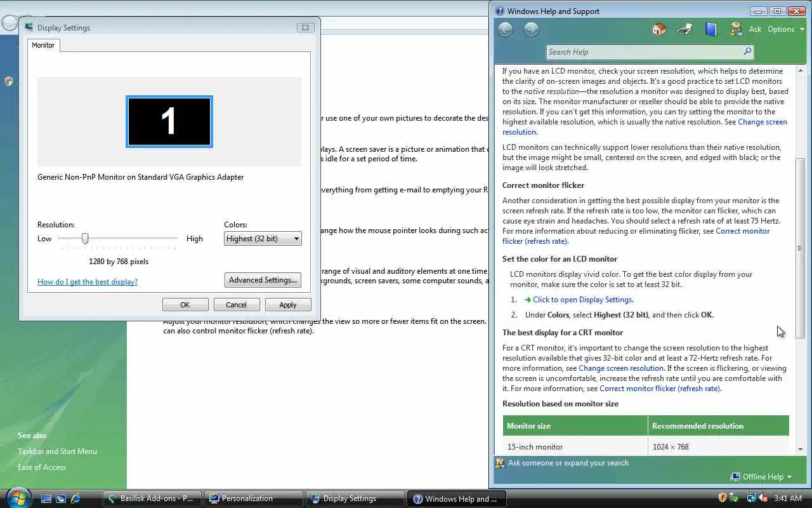This screenshot has width=812, height=508.
Task: Click the Ask someone icon in bottom bar
Action: point(500,463)
